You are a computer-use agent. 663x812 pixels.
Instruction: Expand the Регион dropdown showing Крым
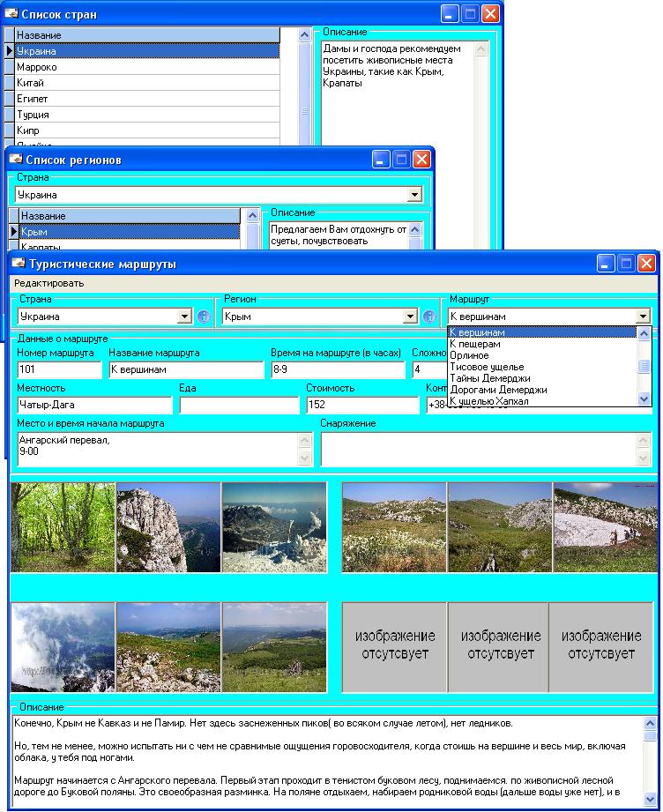coord(410,316)
